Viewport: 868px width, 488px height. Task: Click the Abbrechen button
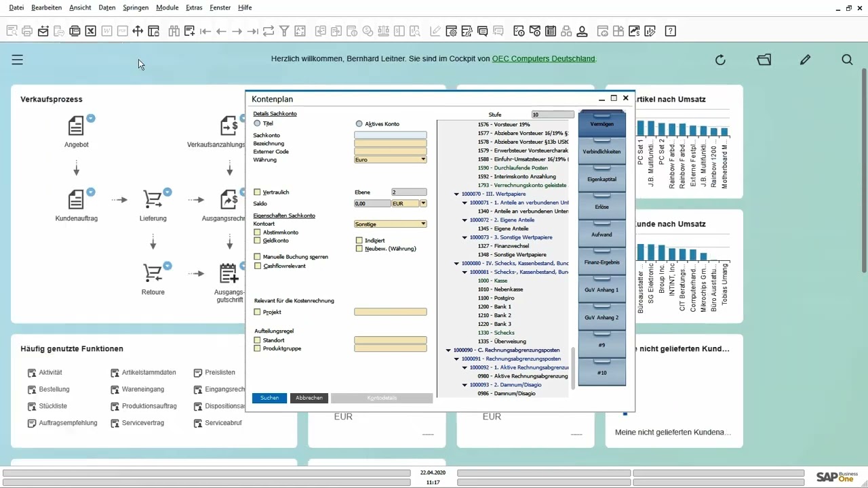(x=309, y=398)
